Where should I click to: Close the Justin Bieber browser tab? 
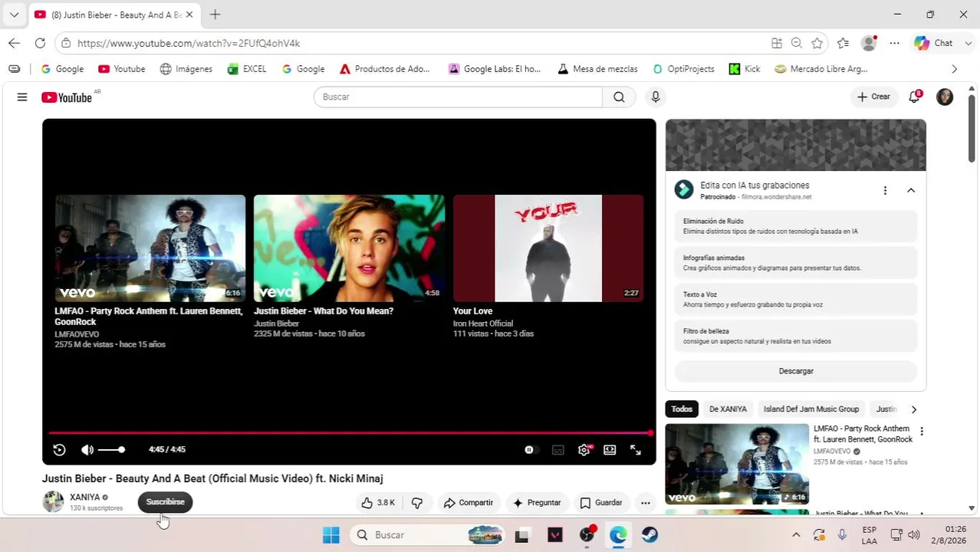[189, 15]
